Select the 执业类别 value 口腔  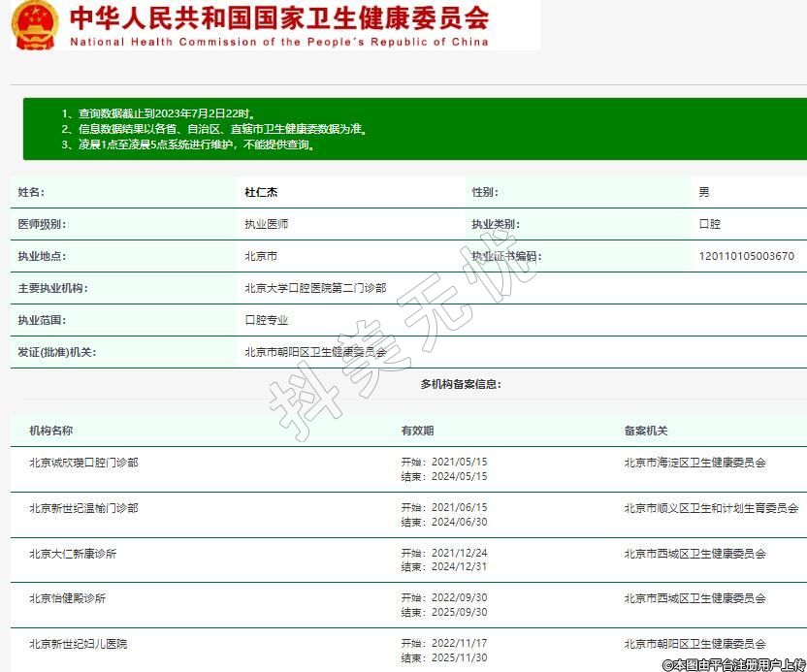709,224
